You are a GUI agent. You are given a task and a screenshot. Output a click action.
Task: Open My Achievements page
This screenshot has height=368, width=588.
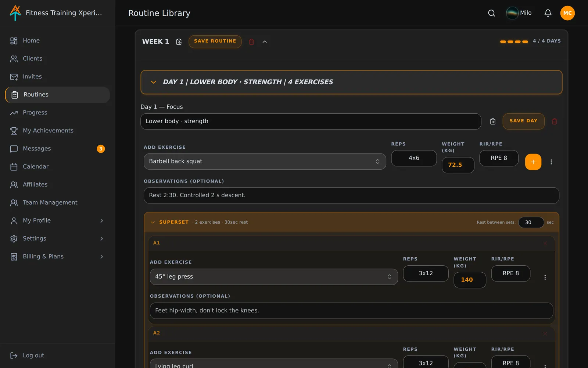click(57, 131)
